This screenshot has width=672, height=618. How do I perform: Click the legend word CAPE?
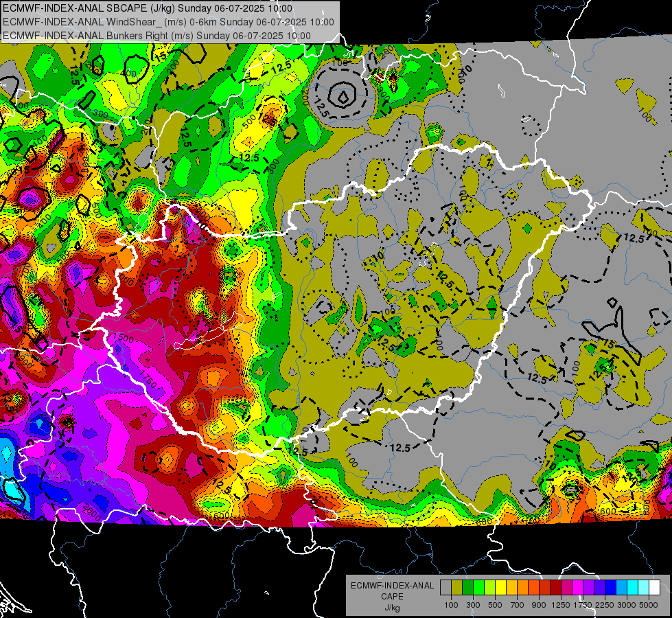392,597
